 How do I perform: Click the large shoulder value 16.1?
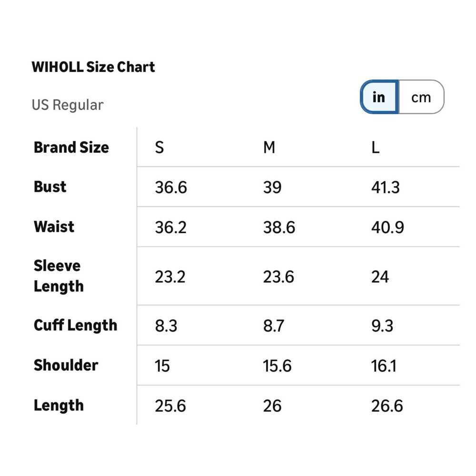coord(384,366)
